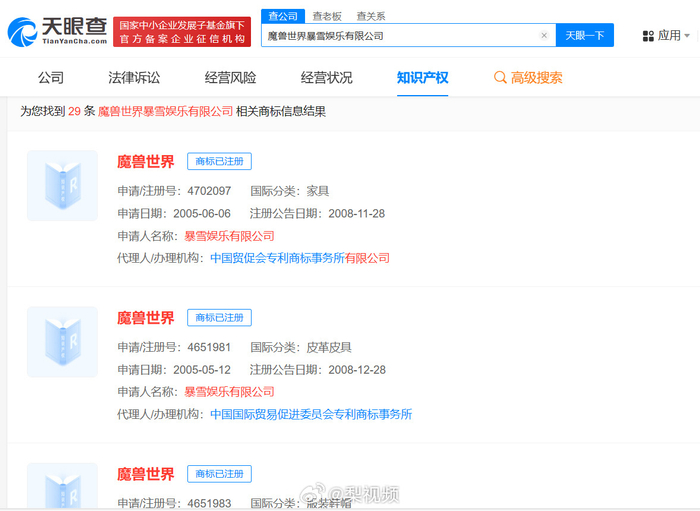Open applicant 暴雪娱乐有限公司 in the 4651981 entry

229,392
